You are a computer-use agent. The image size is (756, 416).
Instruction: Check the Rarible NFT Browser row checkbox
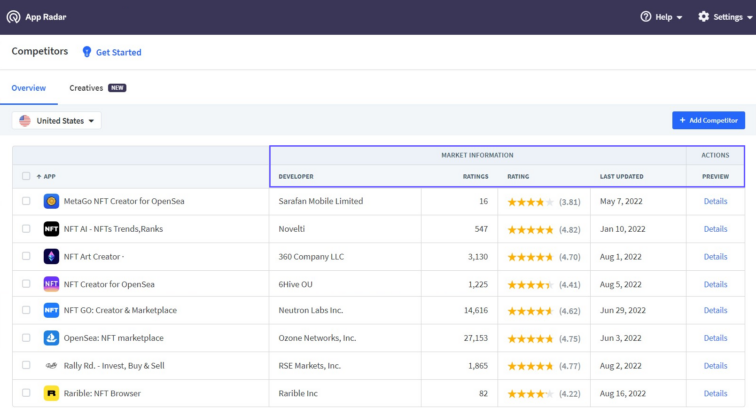26,393
